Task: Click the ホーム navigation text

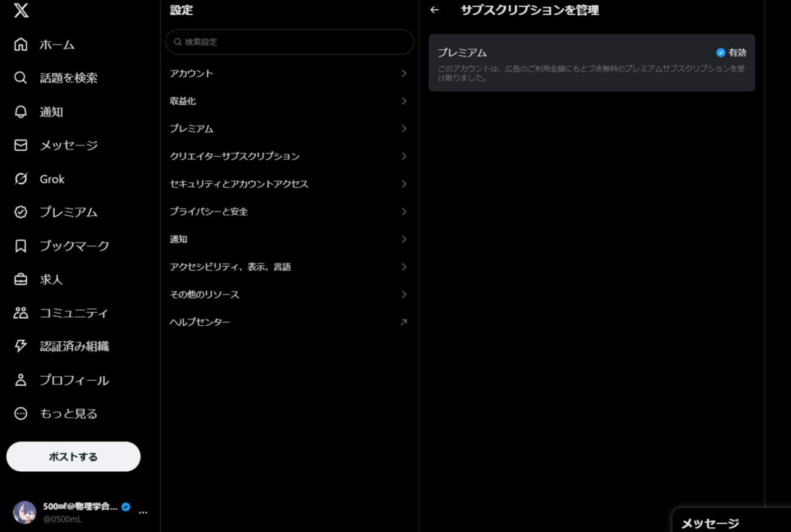Action: pyautogui.click(x=57, y=44)
